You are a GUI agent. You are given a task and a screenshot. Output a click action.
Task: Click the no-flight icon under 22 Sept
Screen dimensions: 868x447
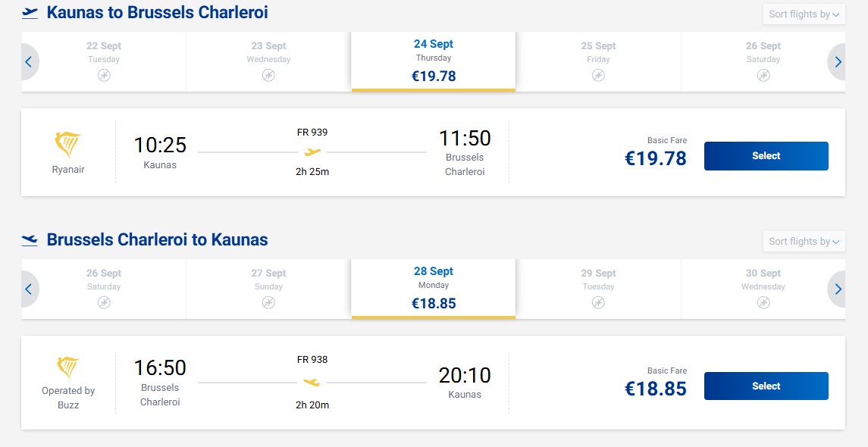(x=104, y=75)
